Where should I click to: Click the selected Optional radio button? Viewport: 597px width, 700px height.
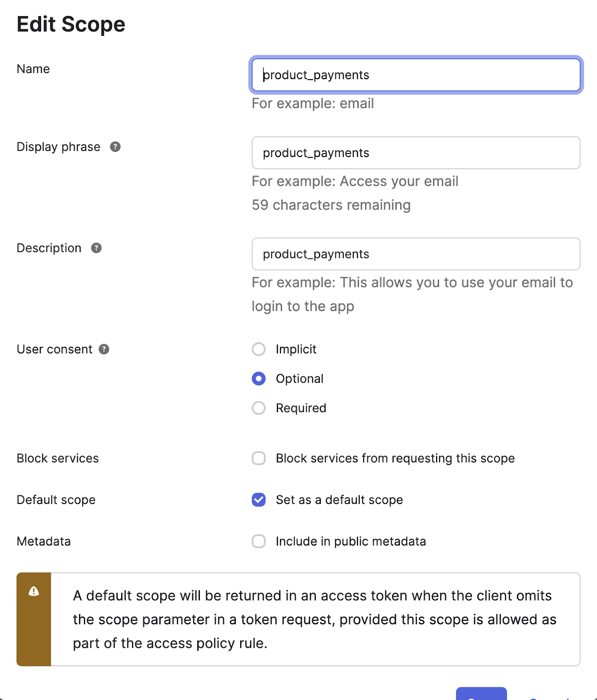coord(258,378)
